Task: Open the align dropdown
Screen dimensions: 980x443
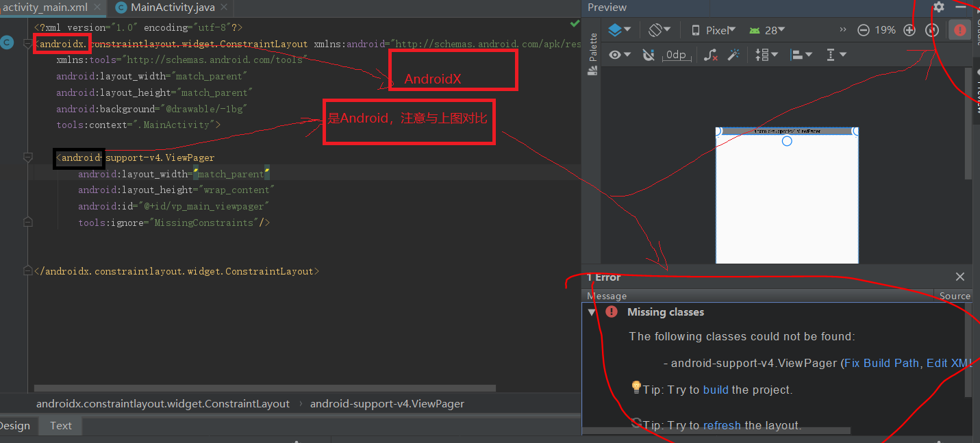Action: (x=801, y=55)
